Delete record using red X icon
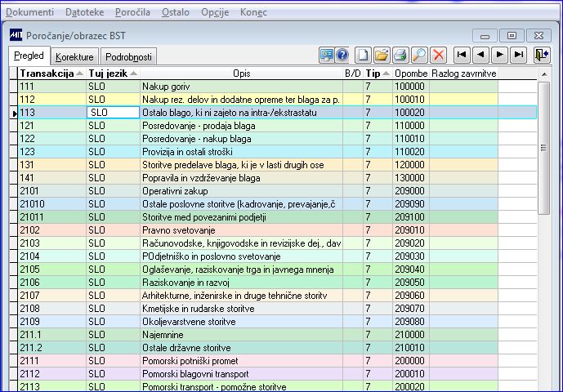563x392 pixels. (x=439, y=56)
